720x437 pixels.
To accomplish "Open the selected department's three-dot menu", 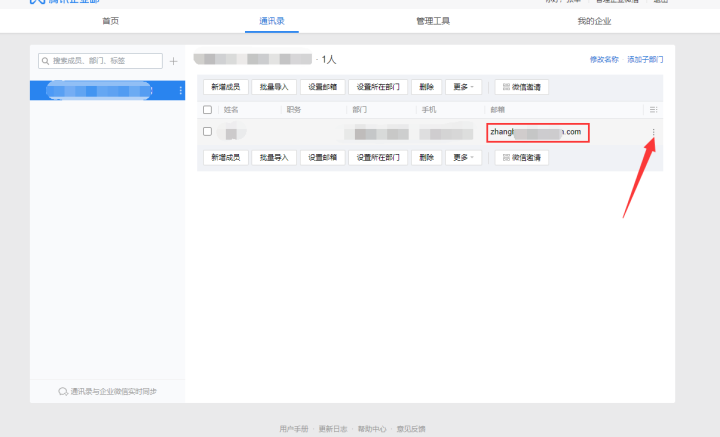I will (x=180, y=90).
